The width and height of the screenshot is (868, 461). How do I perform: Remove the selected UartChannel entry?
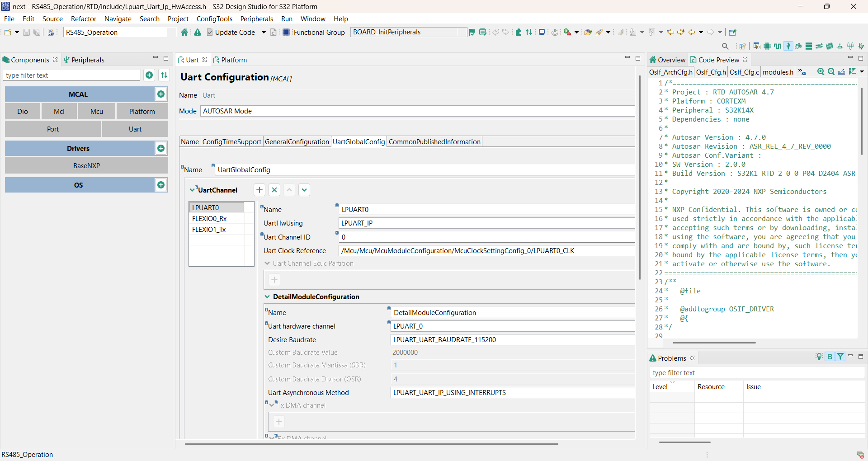click(274, 190)
